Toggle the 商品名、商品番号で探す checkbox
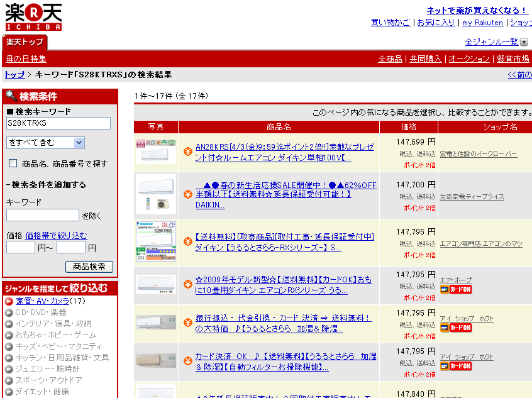 [x=13, y=163]
